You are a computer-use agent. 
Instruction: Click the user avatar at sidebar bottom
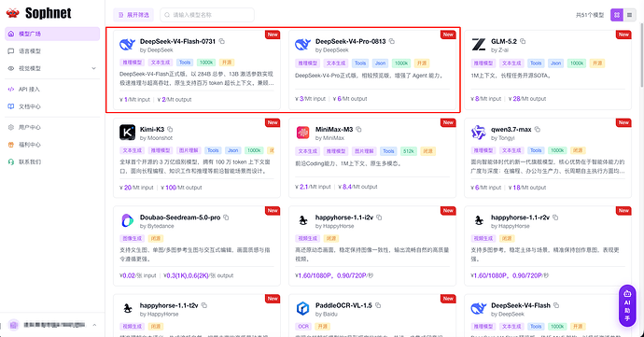coord(14,325)
